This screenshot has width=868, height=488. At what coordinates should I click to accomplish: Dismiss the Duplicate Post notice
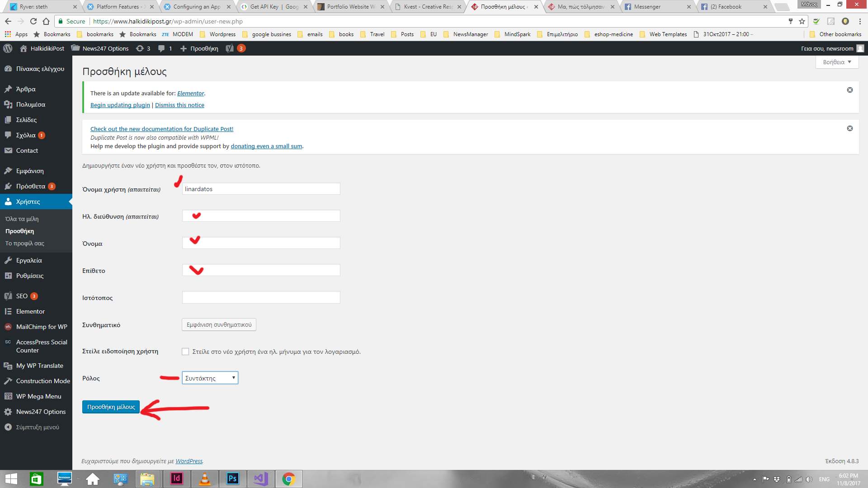(x=850, y=128)
